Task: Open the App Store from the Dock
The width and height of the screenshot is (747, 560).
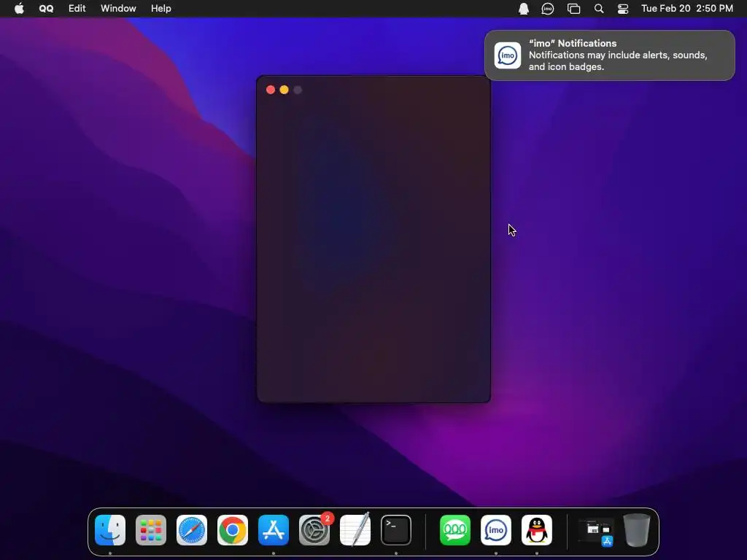Action: click(x=274, y=530)
